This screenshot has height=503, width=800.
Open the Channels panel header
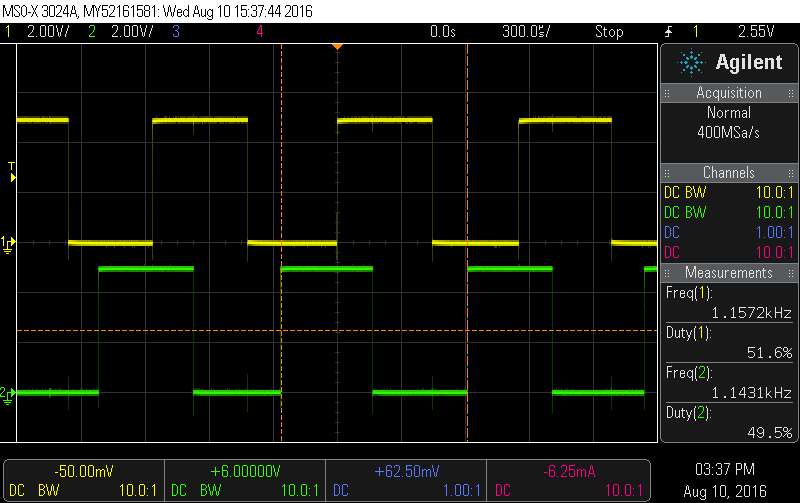pyautogui.click(x=728, y=173)
